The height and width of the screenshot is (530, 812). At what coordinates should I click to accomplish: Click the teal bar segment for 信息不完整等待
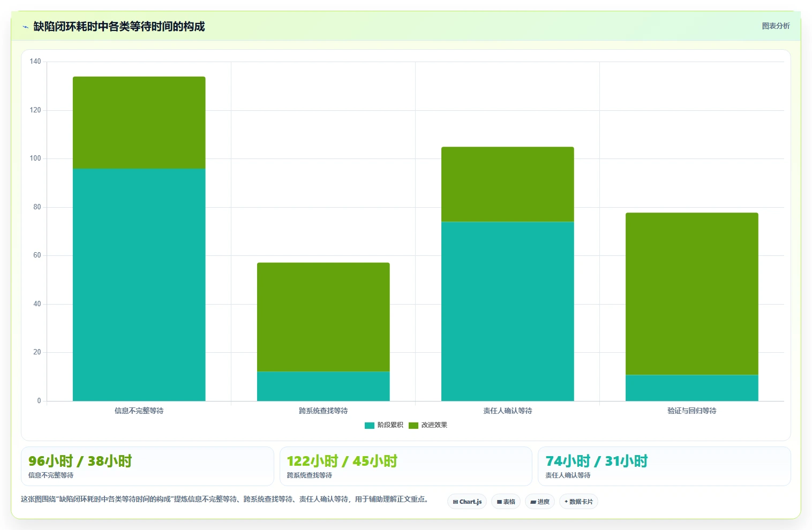click(x=139, y=285)
